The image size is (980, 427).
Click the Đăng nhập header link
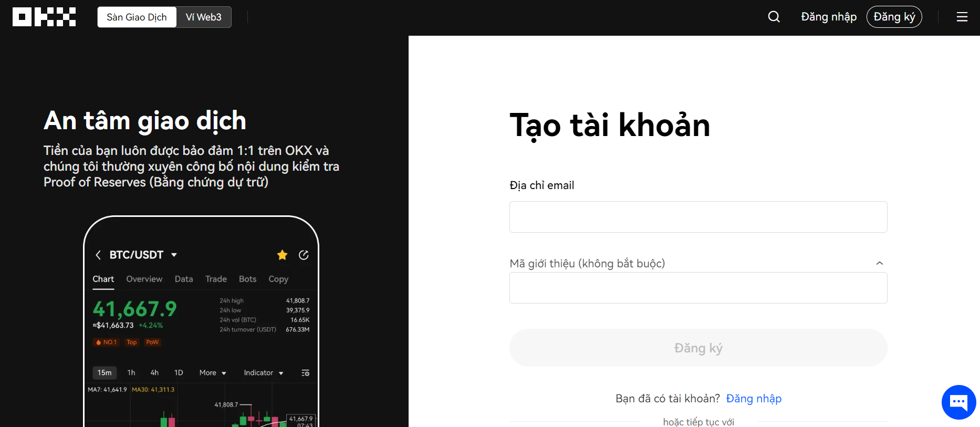pyautogui.click(x=829, y=17)
